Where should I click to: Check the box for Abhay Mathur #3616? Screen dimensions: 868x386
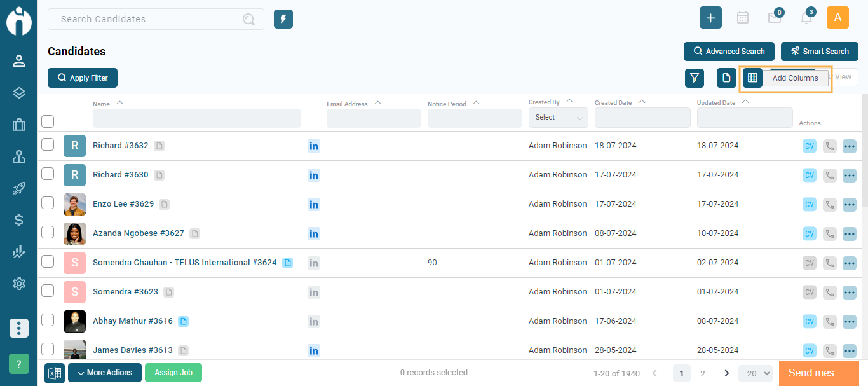[x=48, y=320]
